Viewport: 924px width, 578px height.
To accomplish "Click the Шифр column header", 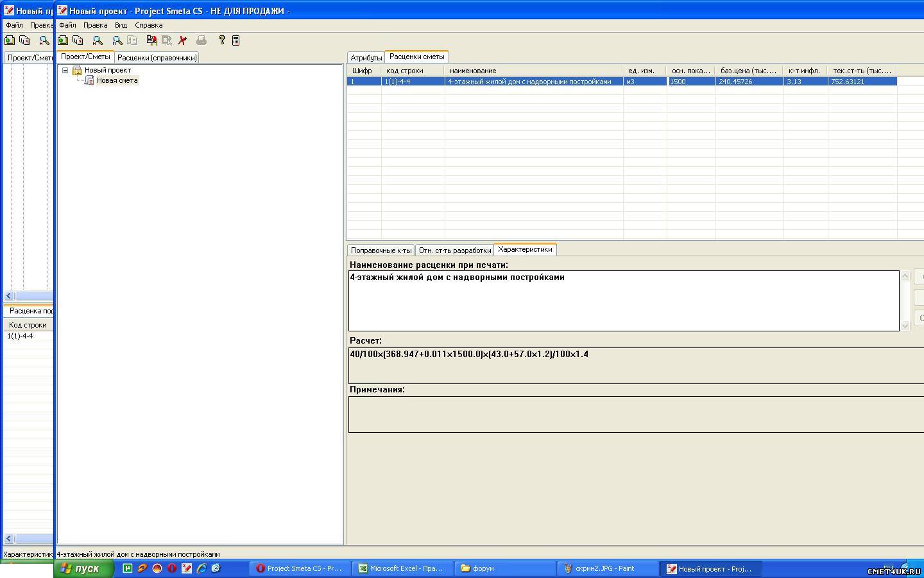I will [x=364, y=71].
